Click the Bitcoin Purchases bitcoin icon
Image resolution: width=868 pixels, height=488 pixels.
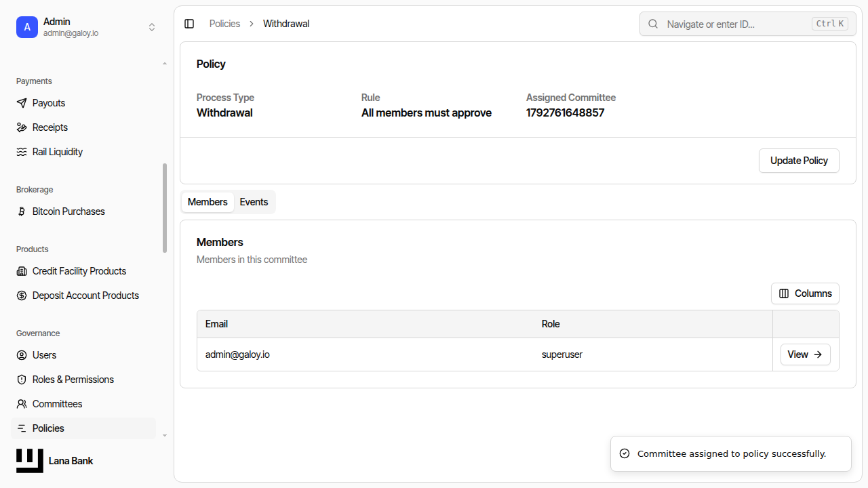click(x=22, y=211)
